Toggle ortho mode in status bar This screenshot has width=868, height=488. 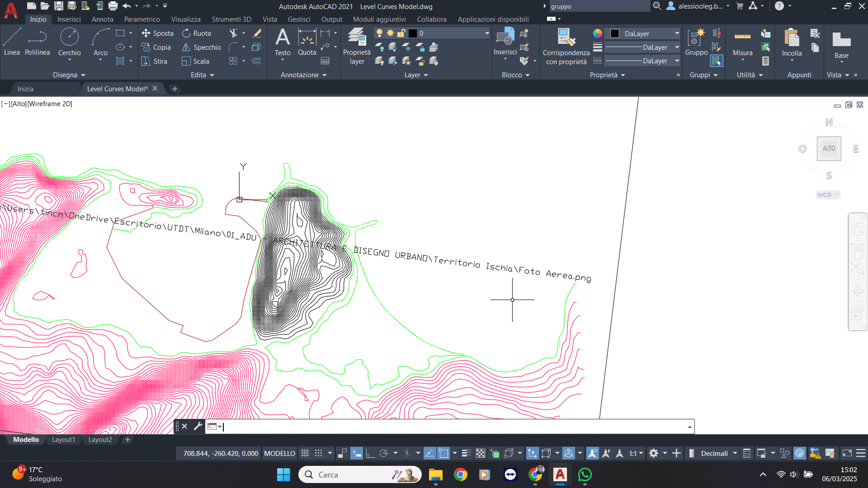point(370,453)
